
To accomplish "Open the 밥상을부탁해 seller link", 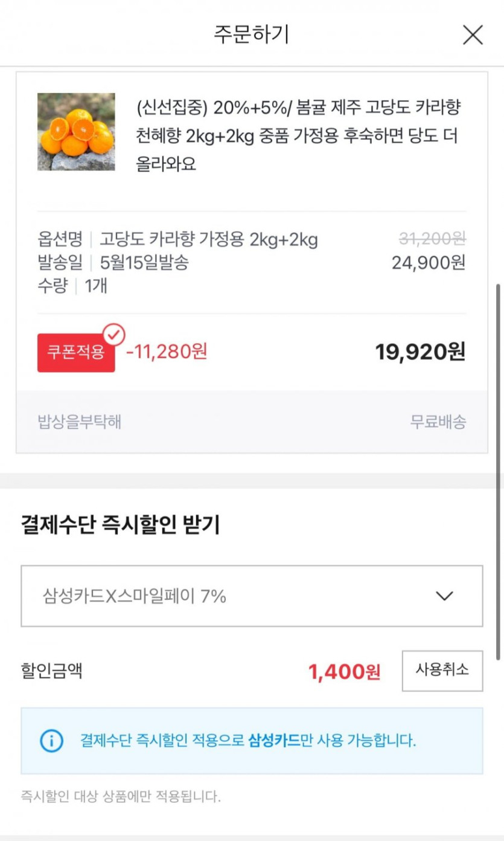I will click(80, 422).
